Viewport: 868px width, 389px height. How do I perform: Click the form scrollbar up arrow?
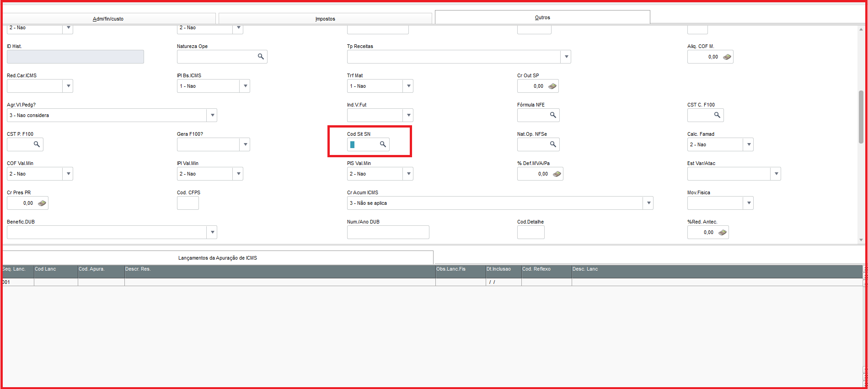[x=861, y=29]
